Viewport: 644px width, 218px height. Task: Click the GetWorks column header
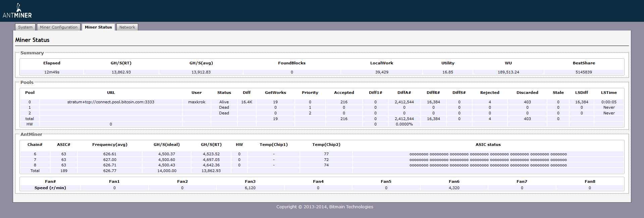click(275, 93)
